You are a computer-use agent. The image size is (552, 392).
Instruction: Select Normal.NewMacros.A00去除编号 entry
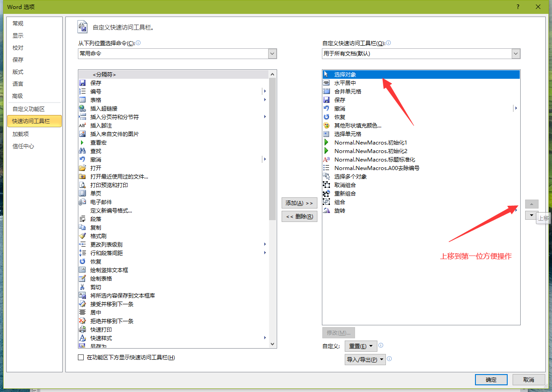click(421, 168)
